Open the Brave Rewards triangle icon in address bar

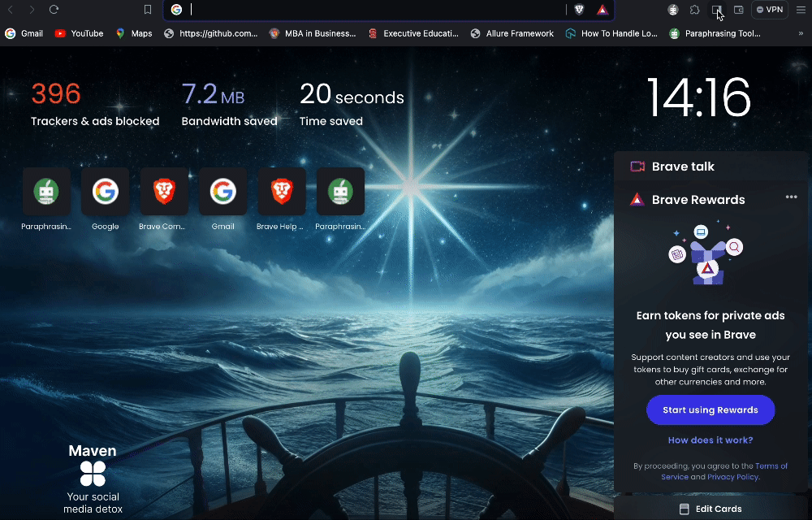(x=603, y=10)
